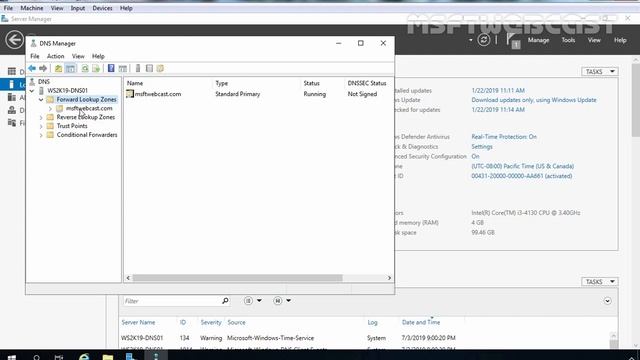Viewport: 640px width, 360px height.
Task: Open the DNS Manager View menu
Action: (78, 56)
